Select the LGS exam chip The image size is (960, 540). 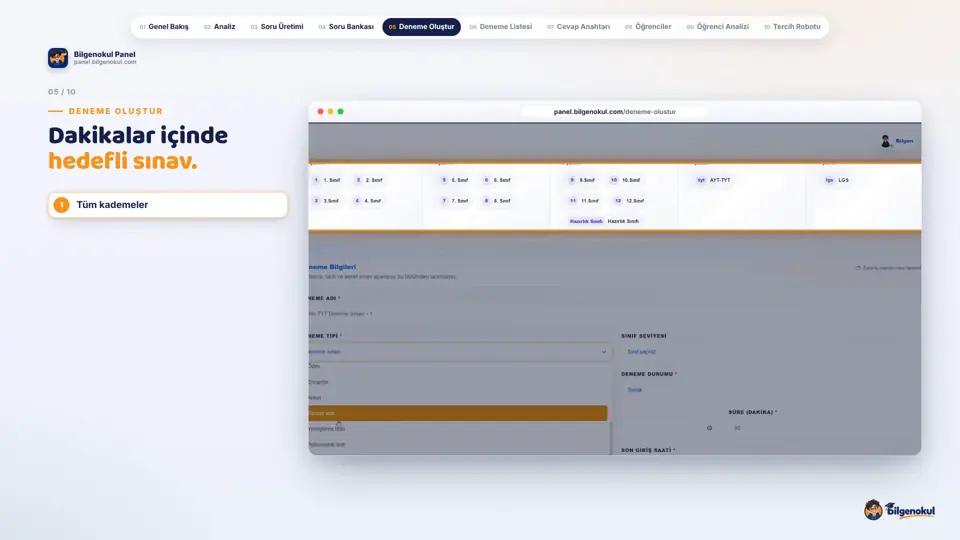coord(836,180)
